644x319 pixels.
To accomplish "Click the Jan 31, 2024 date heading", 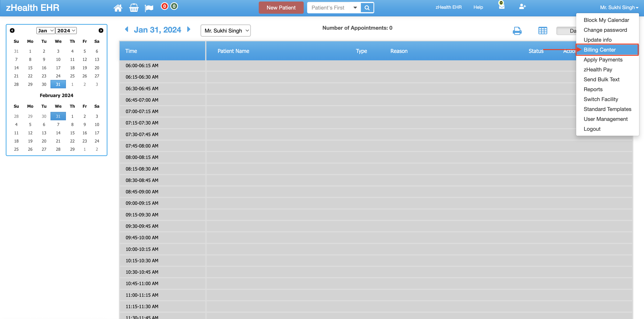I will 157,30.
